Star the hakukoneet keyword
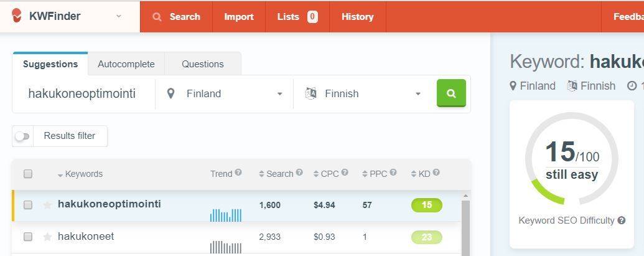Image resolution: width=644 pixels, height=256 pixels. pos(48,237)
